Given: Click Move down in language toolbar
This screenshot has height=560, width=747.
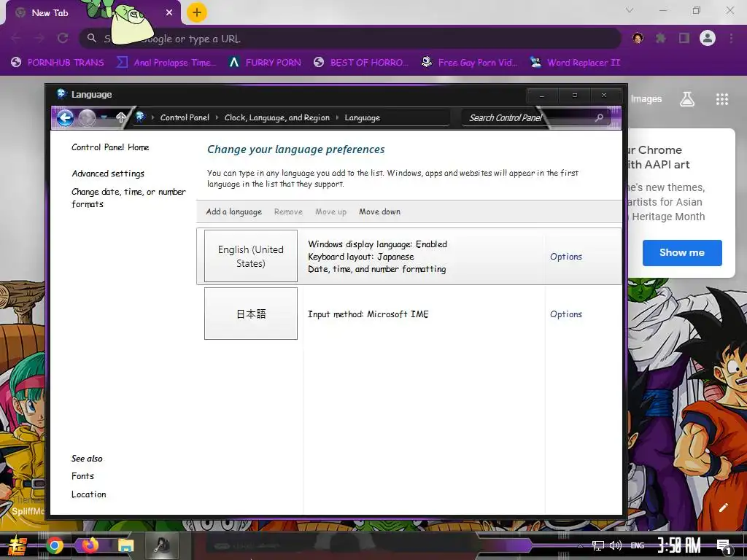Looking at the screenshot, I should tap(379, 211).
